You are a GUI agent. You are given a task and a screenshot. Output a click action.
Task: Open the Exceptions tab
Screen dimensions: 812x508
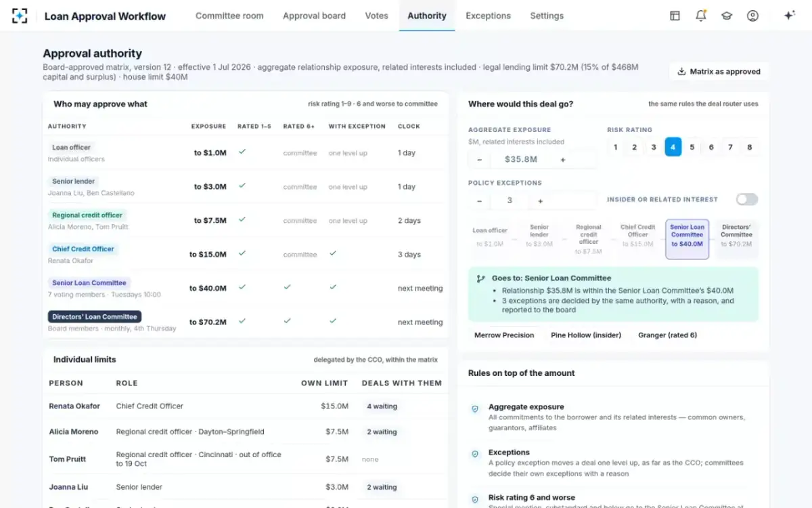pyautogui.click(x=488, y=16)
